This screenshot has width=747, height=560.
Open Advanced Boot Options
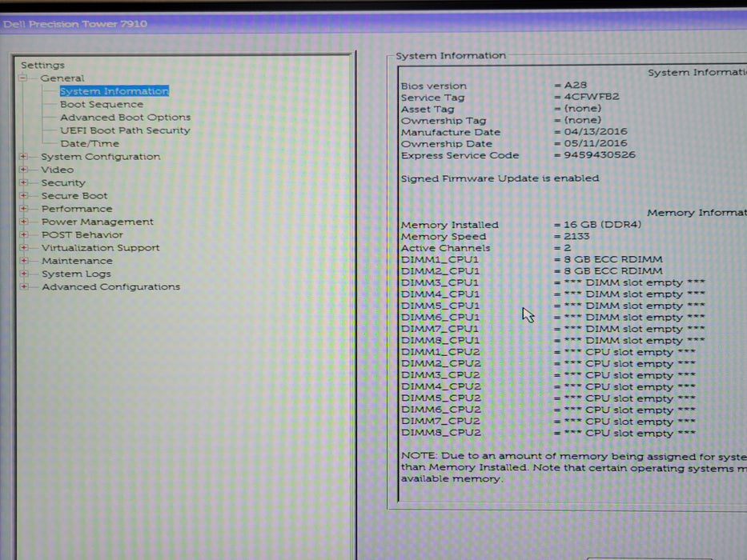coord(125,117)
